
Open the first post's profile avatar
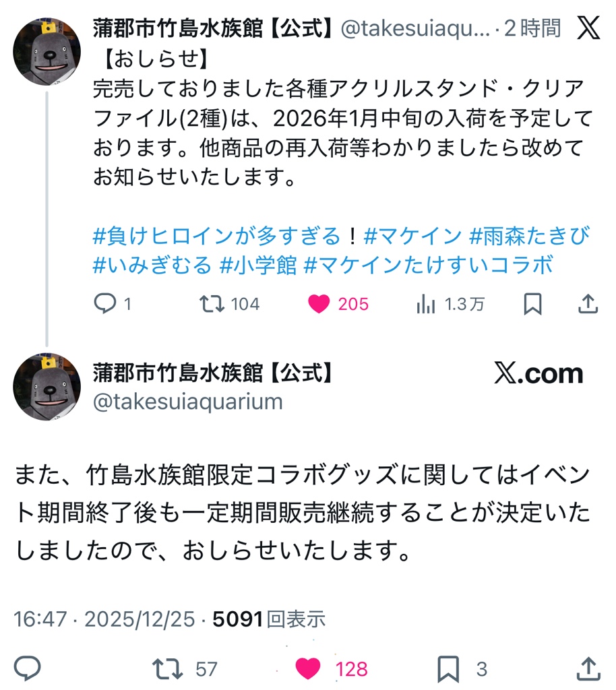point(47,51)
